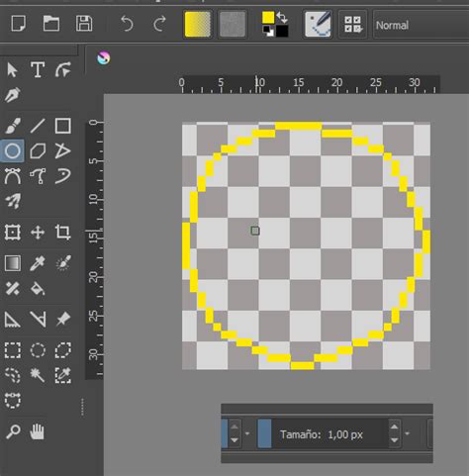Image resolution: width=469 pixels, height=476 pixels.
Task: Select the Freehand Brush tool
Action: 13,126
